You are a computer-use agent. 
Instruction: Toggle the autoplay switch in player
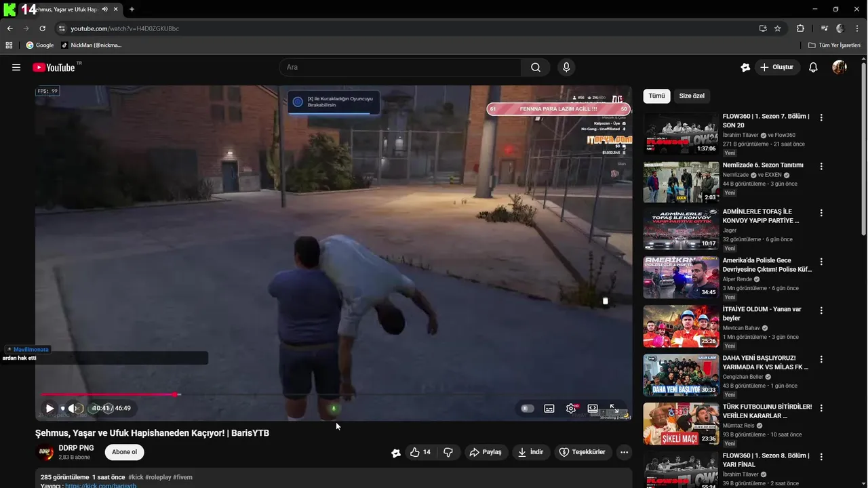pos(527,408)
